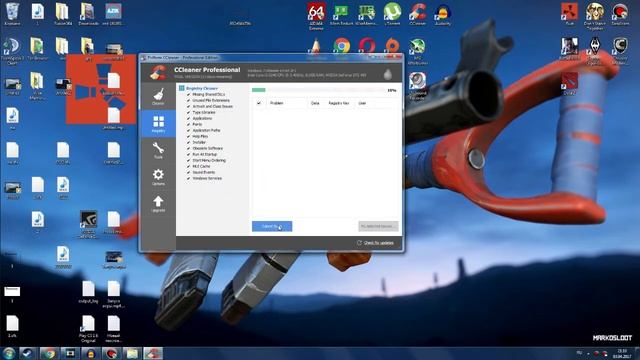Screen dimensions: 640x360
Task: Open the Options gear section
Action: pos(158,177)
